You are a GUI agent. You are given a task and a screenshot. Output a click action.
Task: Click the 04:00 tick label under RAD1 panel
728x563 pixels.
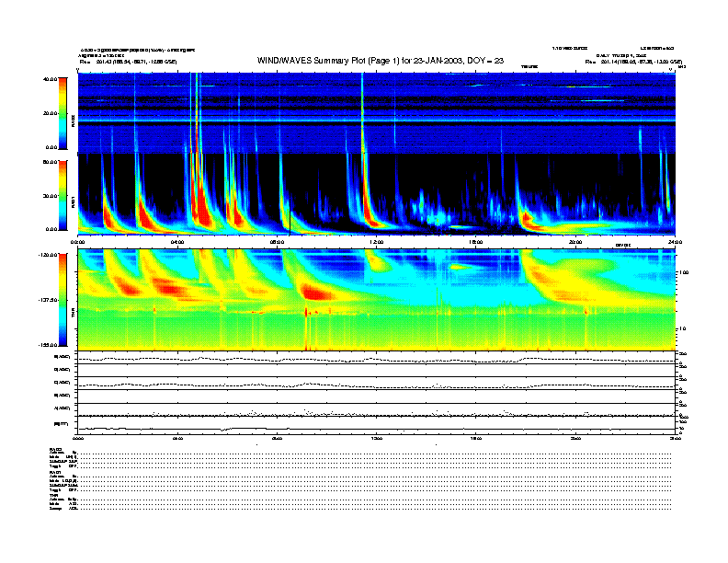tap(177, 242)
